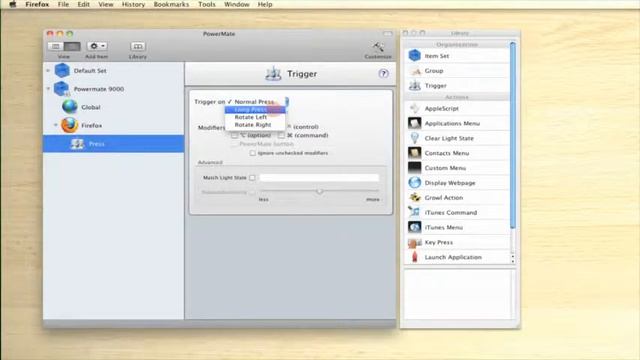
Task: Select the Global label in sidebar
Action: pos(91,107)
